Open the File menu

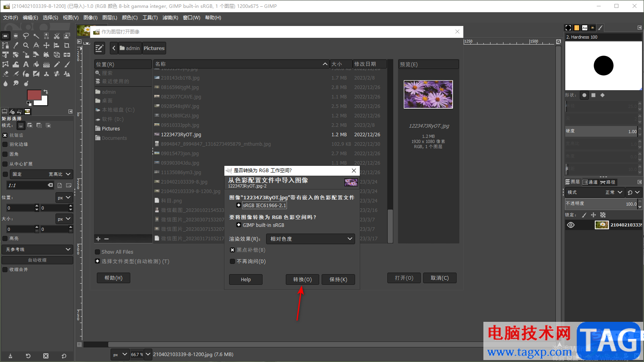point(11,18)
